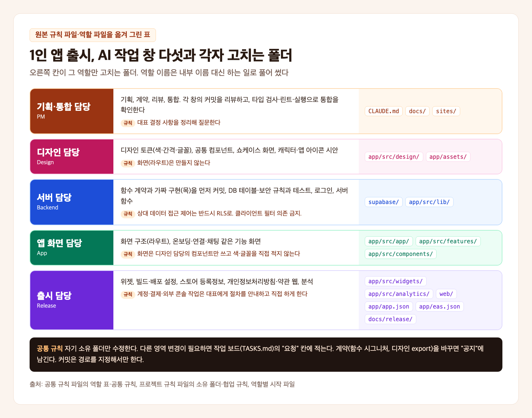Select the rule text starting '화면은 디자인 담당의 컴포넌트만'
532x418 pixels.
[219, 254]
